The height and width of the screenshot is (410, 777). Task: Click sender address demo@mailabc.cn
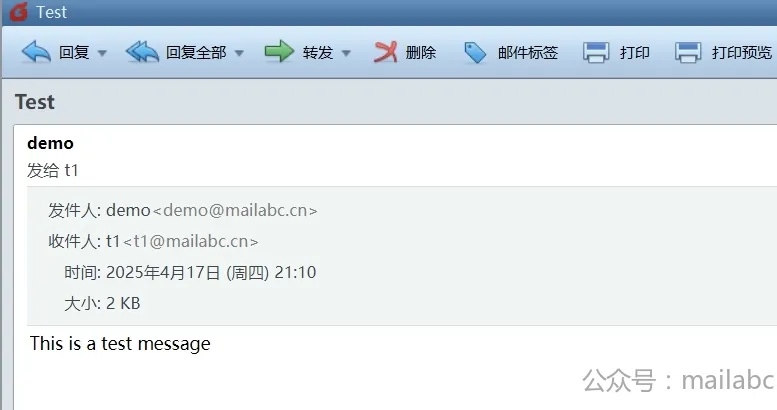point(235,210)
